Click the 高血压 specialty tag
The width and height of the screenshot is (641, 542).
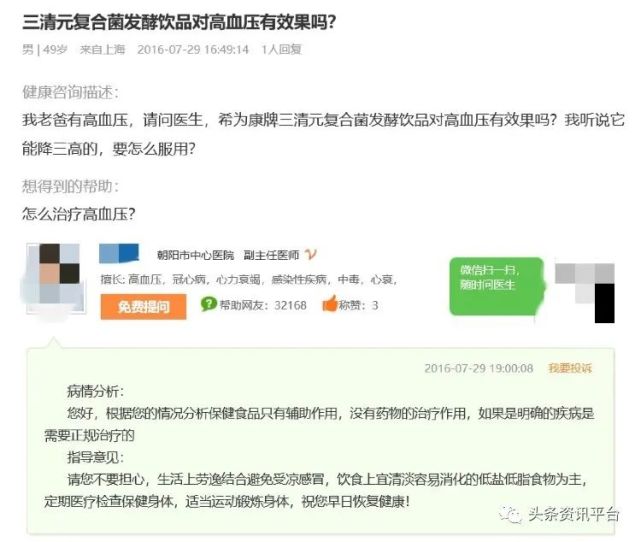point(145,280)
